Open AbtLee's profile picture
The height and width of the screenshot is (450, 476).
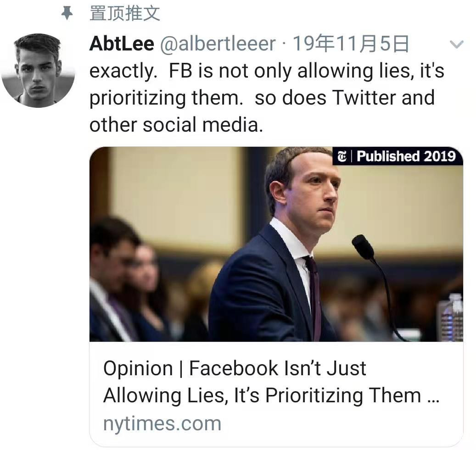click(x=38, y=70)
